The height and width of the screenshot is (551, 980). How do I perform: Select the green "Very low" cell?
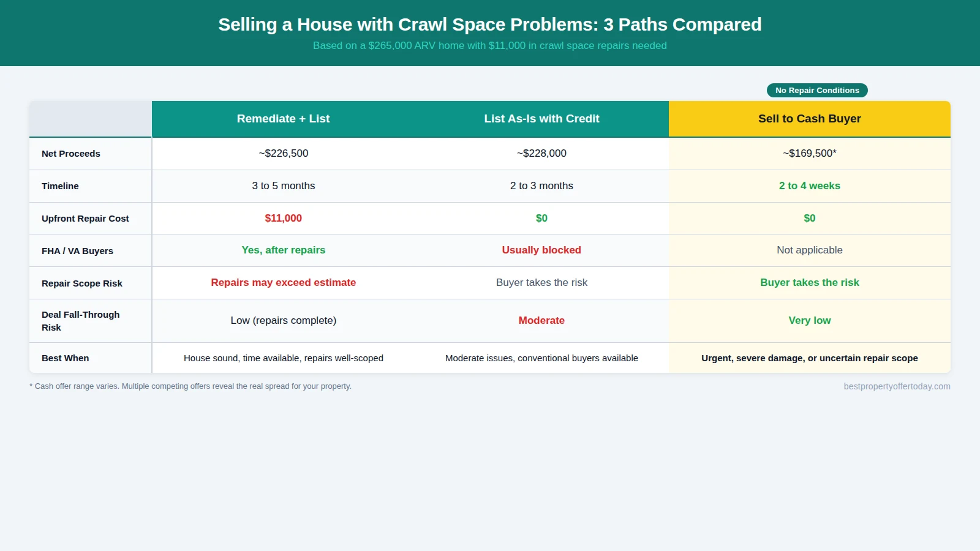(810, 320)
